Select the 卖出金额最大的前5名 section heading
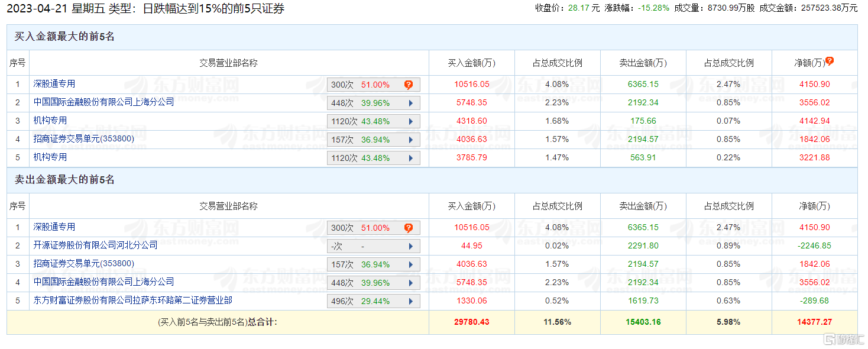 coord(64,180)
